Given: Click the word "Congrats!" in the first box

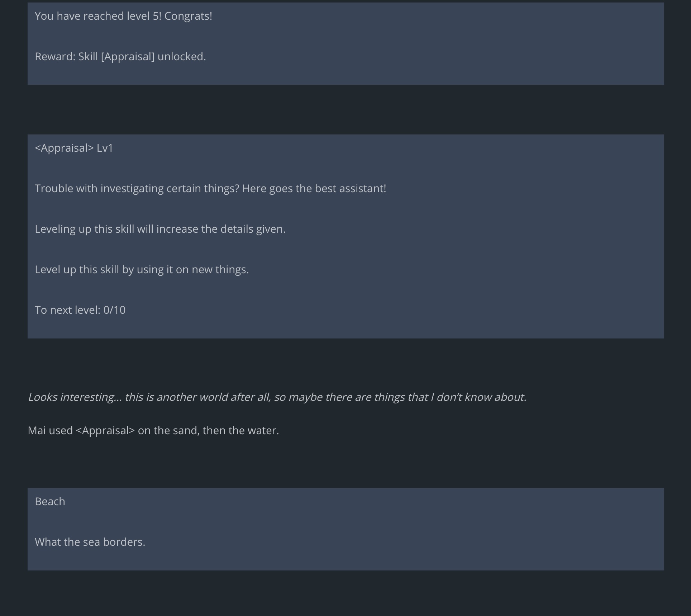Looking at the screenshot, I should point(188,16).
